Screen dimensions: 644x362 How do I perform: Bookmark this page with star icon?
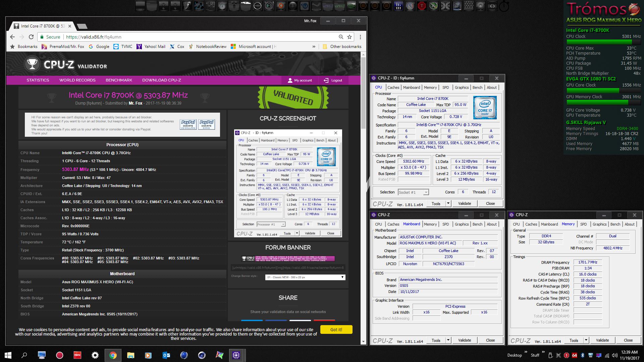tap(350, 37)
